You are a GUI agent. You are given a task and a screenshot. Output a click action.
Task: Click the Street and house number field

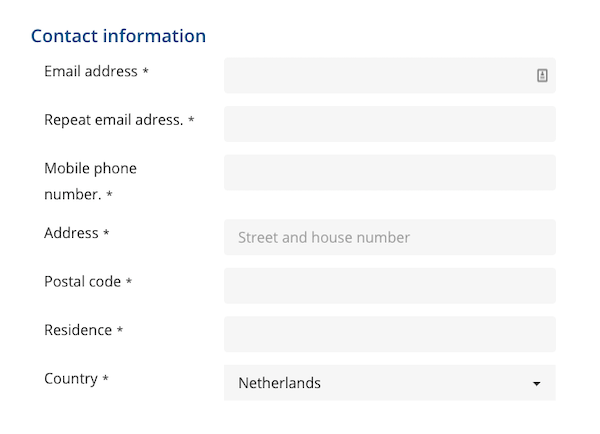390,237
